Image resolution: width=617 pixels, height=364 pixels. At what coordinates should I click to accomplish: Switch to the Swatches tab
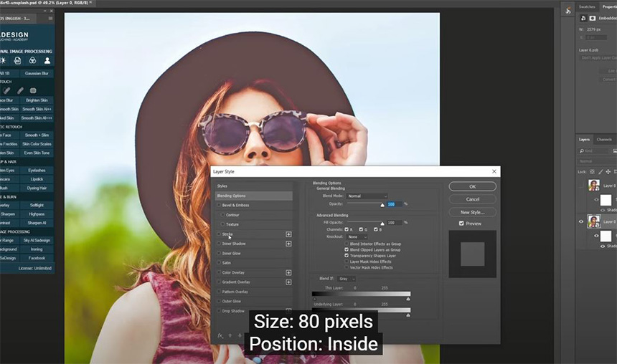[x=587, y=6]
